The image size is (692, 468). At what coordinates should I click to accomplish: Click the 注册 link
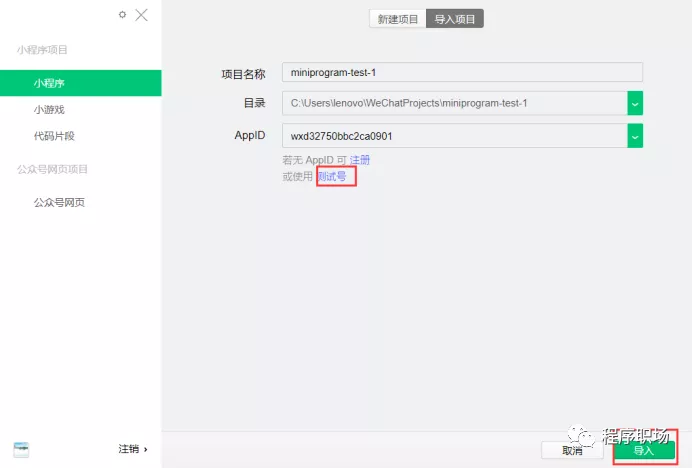point(360,160)
